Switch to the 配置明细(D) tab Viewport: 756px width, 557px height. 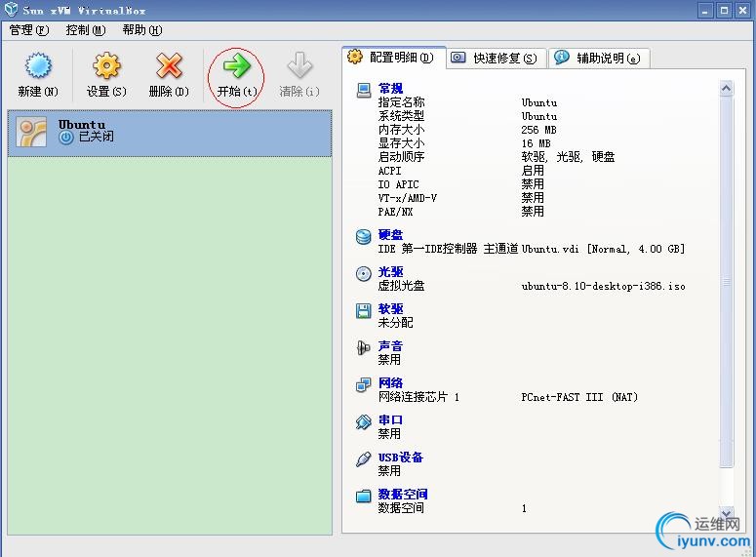point(394,58)
